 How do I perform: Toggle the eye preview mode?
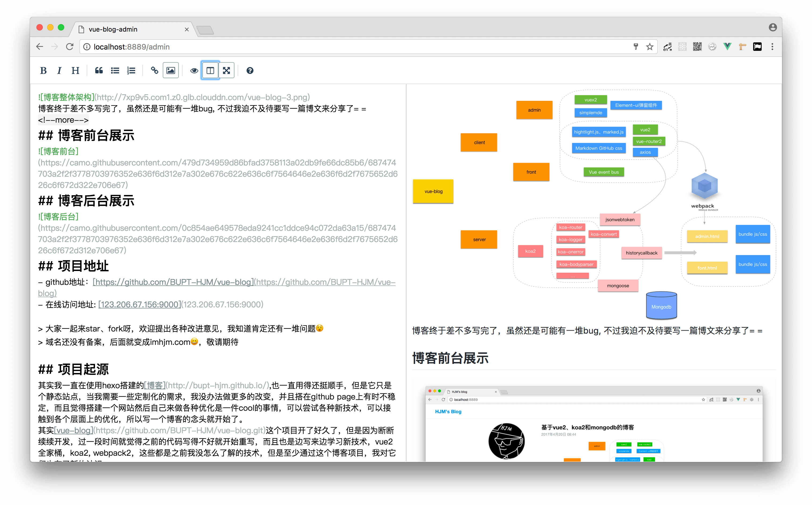click(x=194, y=70)
